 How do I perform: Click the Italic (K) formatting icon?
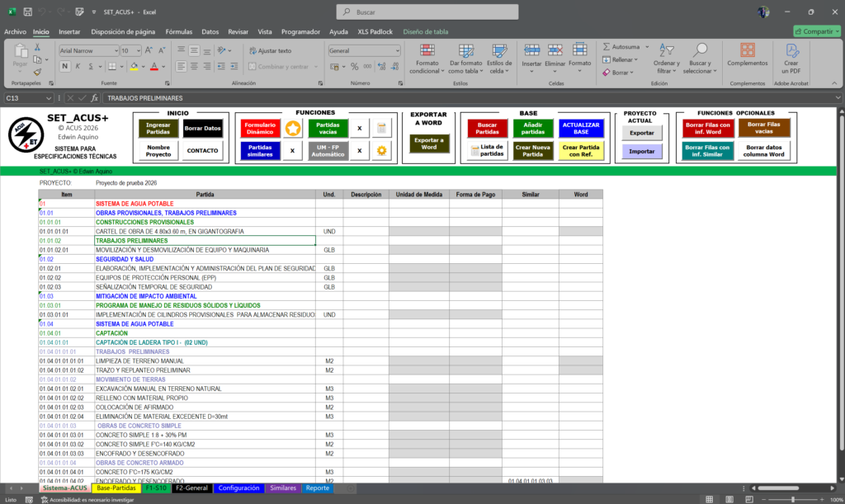point(77,66)
